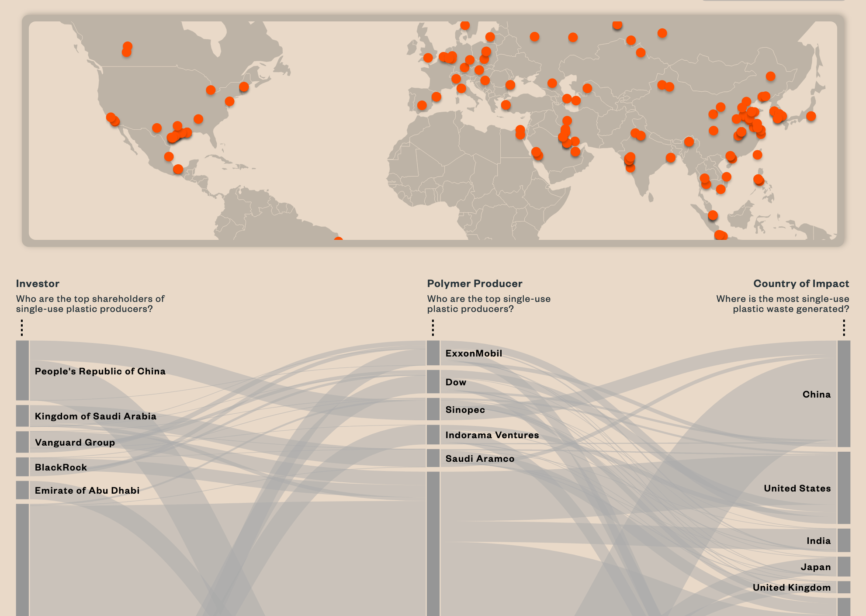
Task: Choose the Saudi Aramco producer node
Action: (433, 458)
